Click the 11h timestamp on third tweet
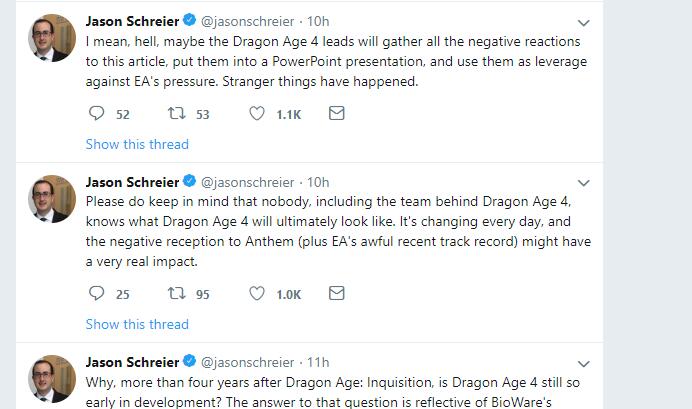 [318, 362]
